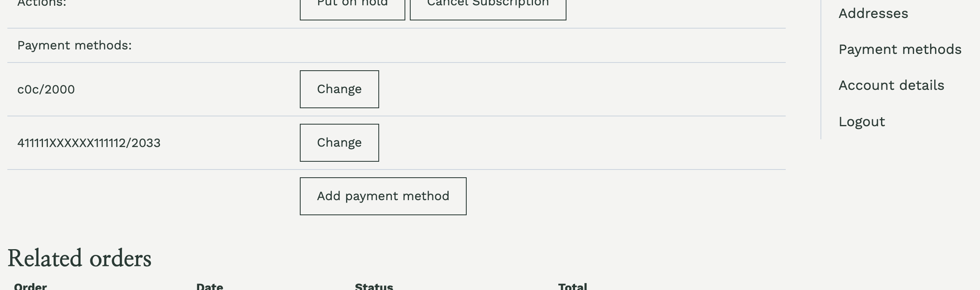Select card number 411111XXXXXX111112/2033
This screenshot has width=980, height=290.
pyautogui.click(x=89, y=143)
